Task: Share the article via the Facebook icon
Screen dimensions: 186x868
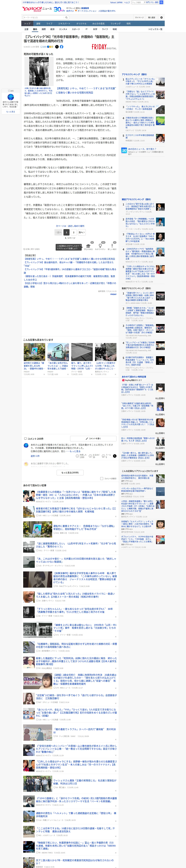Action: (61, 47)
